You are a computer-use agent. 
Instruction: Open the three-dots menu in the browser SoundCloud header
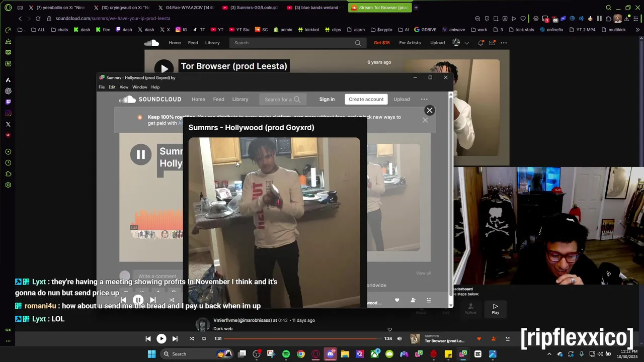coord(504,43)
